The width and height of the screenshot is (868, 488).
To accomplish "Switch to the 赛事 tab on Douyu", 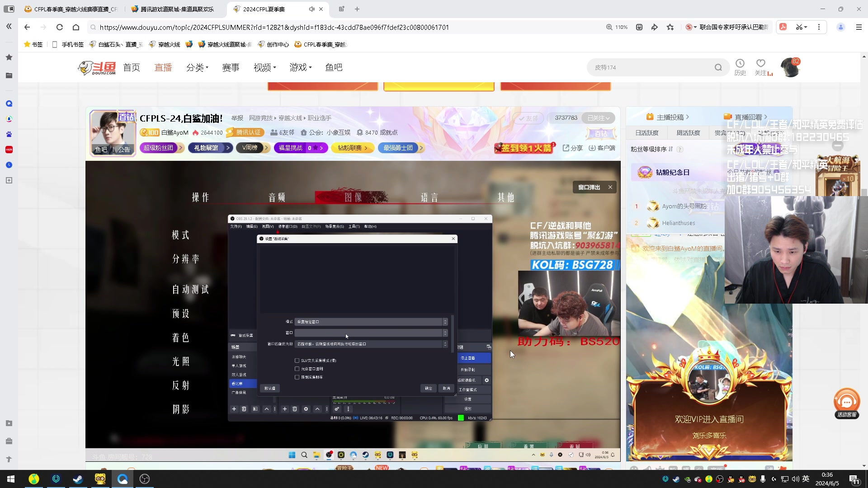I will [x=231, y=67].
